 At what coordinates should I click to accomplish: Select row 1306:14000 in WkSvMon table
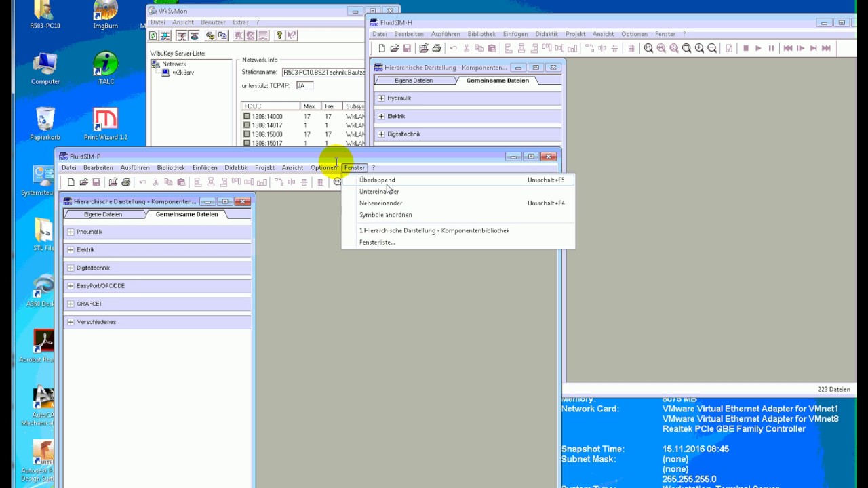303,117
